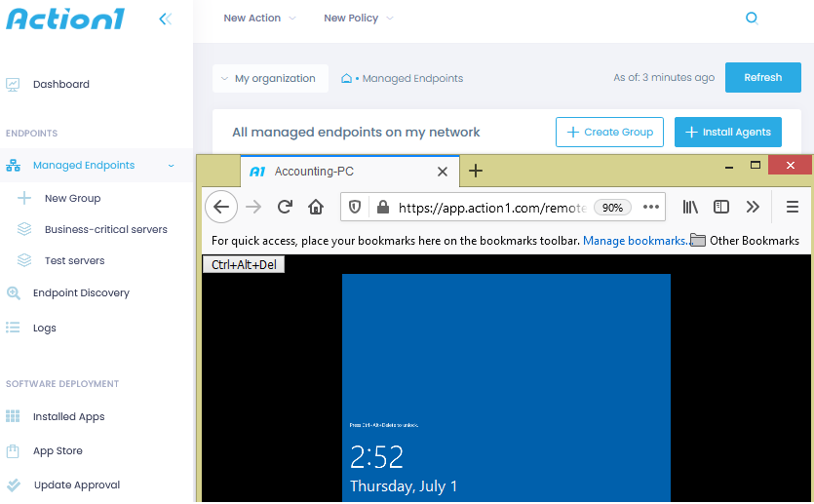The image size is (814, 504).
Task: Open Logs page
Action: (45, 329)
